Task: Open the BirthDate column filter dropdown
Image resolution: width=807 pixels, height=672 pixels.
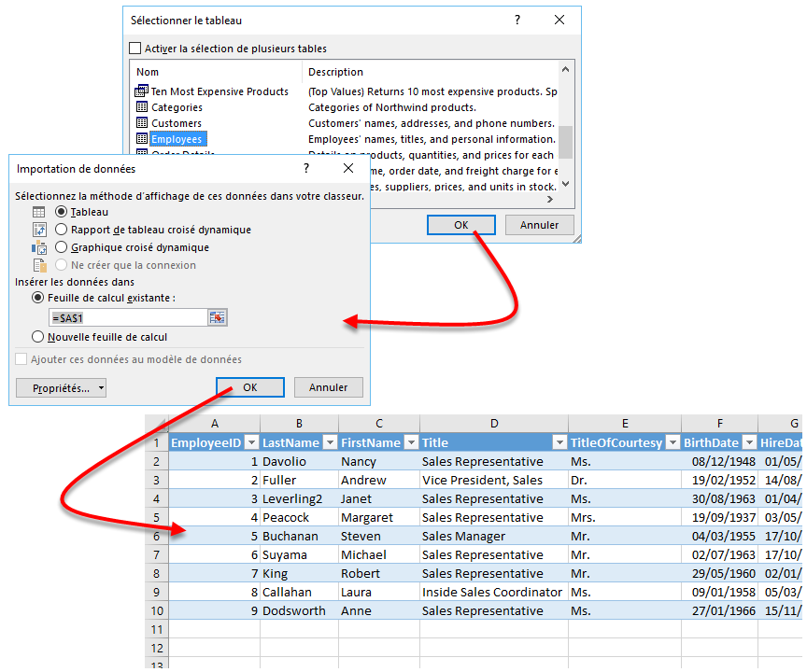Action: (x=748, y=443)
